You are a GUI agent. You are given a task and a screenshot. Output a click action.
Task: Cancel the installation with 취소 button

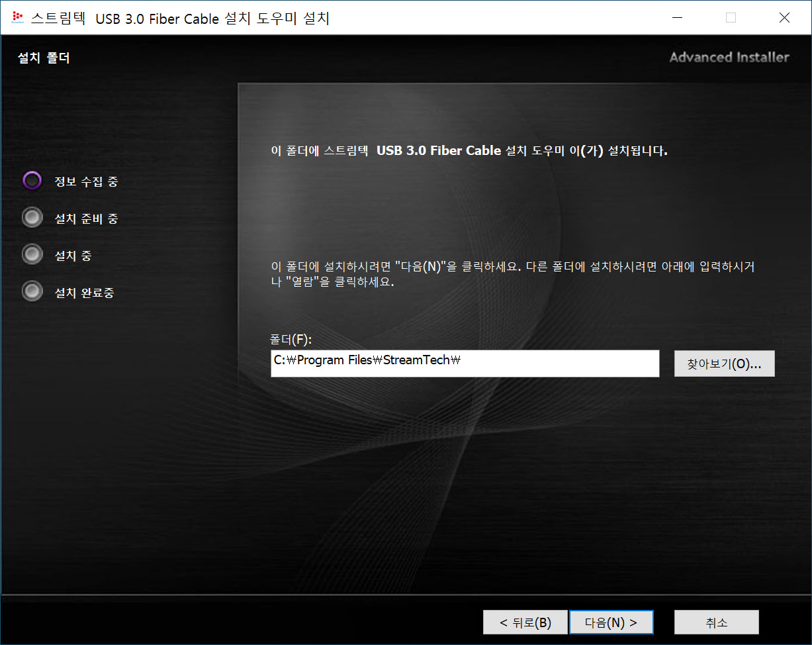tap(717, 622)
